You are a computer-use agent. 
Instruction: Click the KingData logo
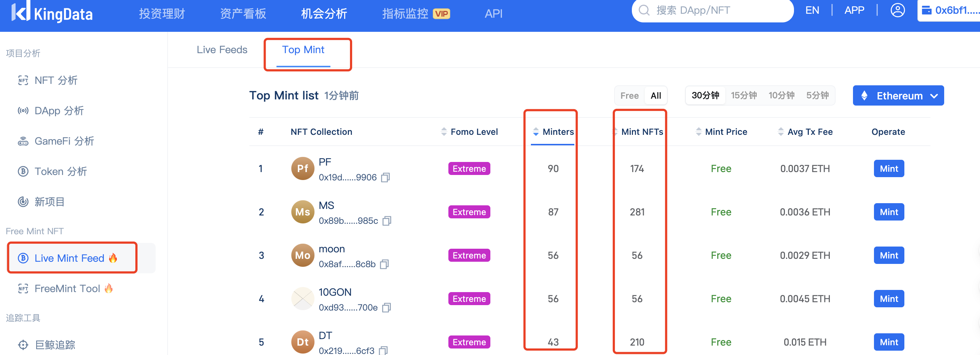[x=52, y=13]
